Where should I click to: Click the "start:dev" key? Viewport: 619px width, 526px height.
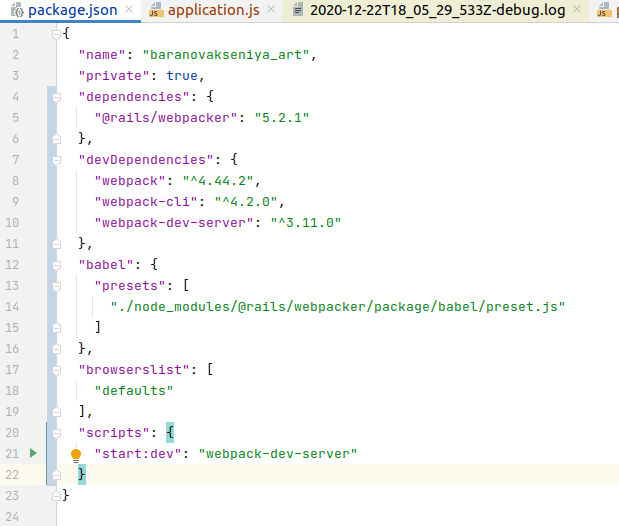[x=138, y=454]
